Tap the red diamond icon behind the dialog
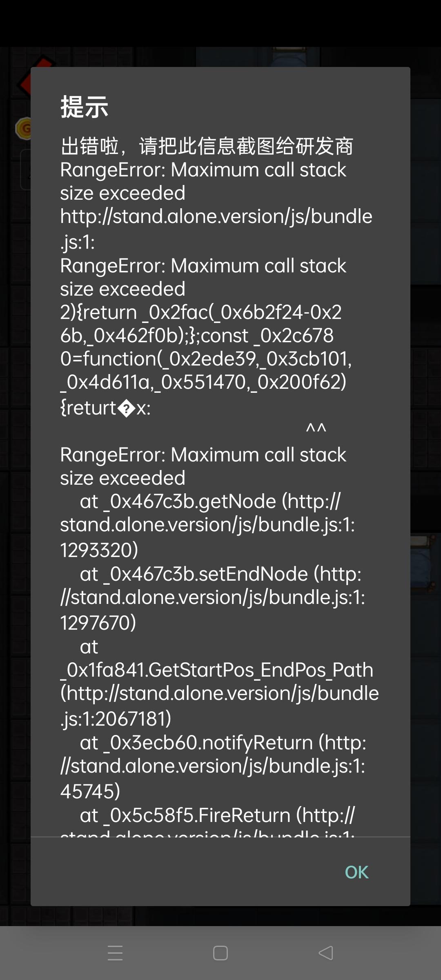 point(25,83)
